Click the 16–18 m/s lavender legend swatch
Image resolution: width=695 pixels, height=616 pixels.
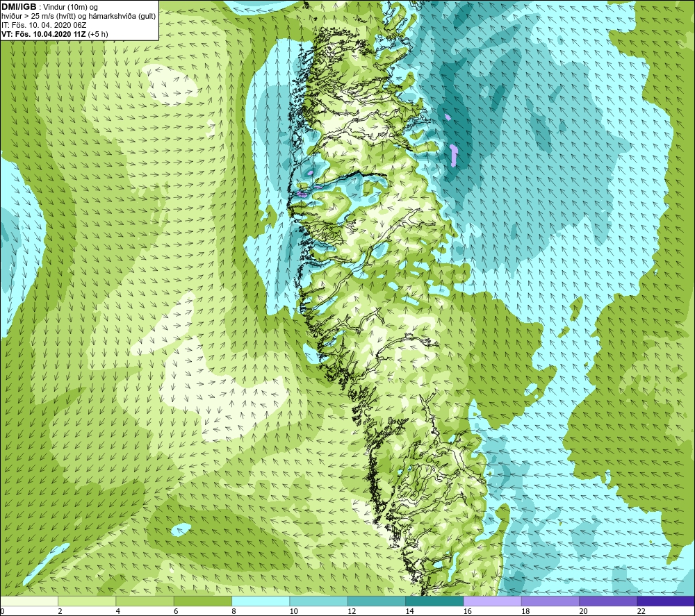click(493, 601)
